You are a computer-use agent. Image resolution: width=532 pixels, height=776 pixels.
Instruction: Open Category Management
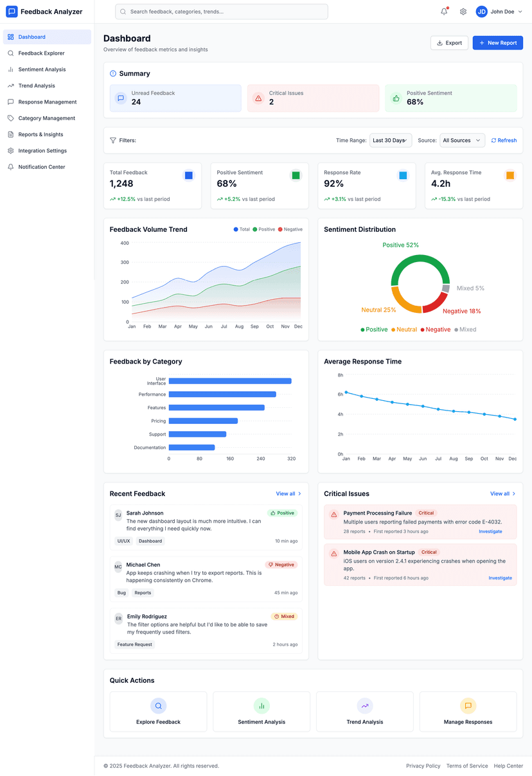point(47,118)
